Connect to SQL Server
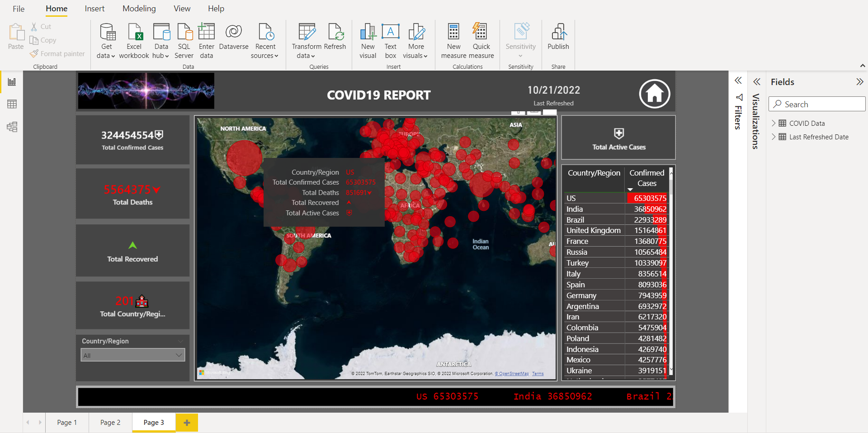The image size is (868, 433). [184, 41]
